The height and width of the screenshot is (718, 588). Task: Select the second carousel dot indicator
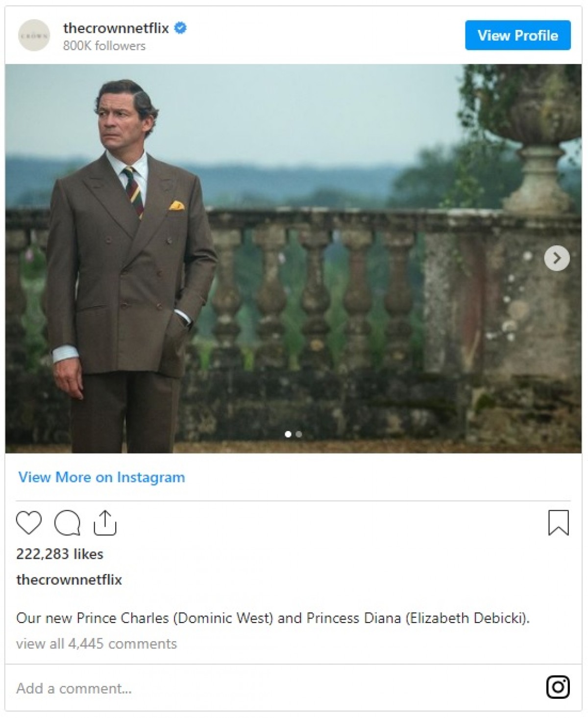point(299,434)
